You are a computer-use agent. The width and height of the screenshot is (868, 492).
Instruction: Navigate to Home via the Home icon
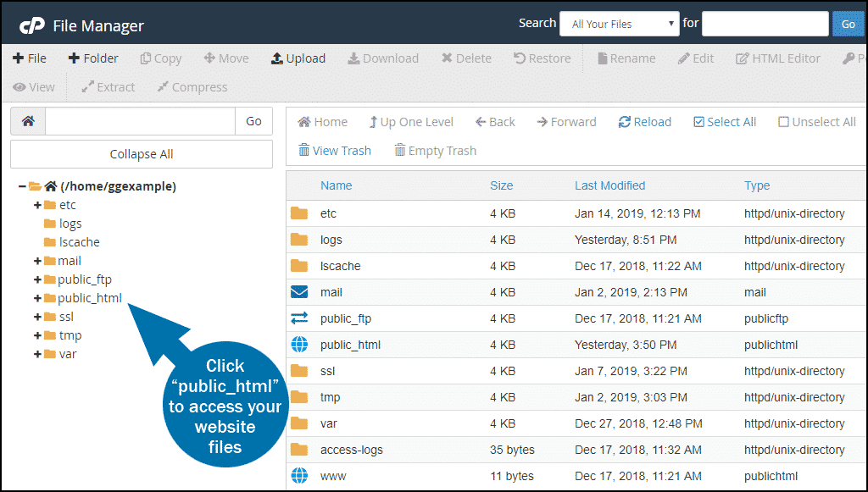tap(322, 121)
